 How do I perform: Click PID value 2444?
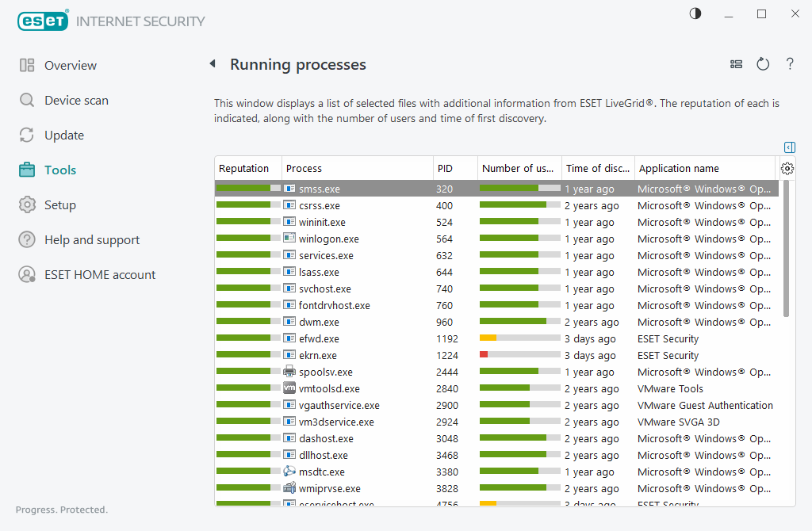tap(447, 372)
